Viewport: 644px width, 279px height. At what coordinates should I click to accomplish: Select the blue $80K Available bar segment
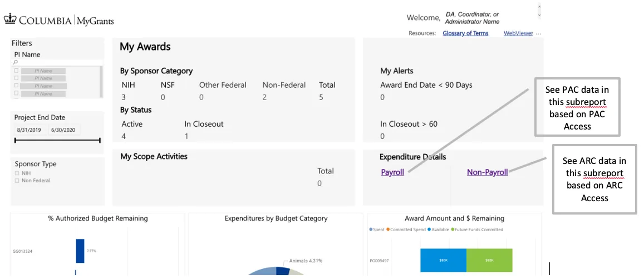tap(443, 260)
